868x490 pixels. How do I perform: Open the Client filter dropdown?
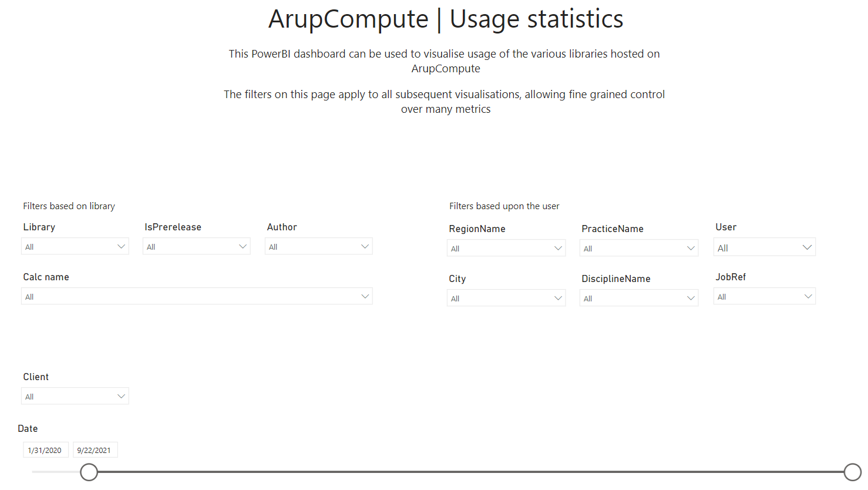(x=75, y=396)
